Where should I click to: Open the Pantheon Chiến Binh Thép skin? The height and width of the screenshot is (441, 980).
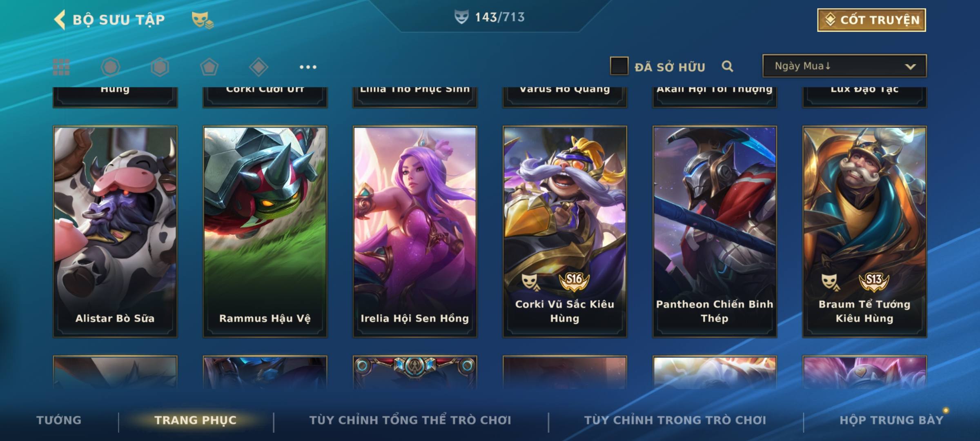pyautogui.click(x=715, y=232)
